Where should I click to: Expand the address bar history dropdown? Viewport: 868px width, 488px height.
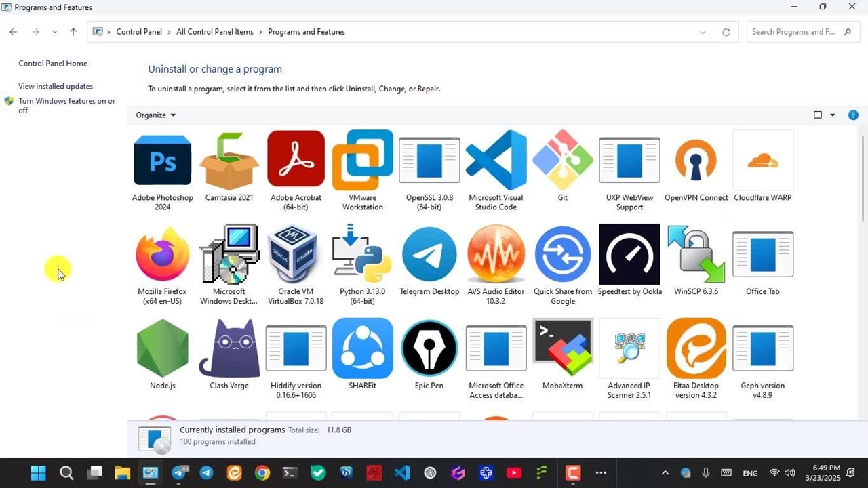tap(703, 32)
